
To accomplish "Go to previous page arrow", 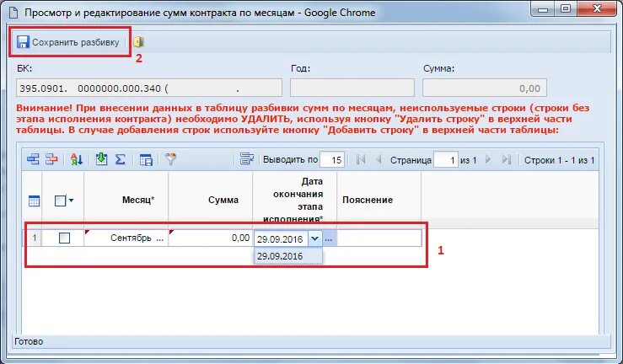I will point(379,159).
